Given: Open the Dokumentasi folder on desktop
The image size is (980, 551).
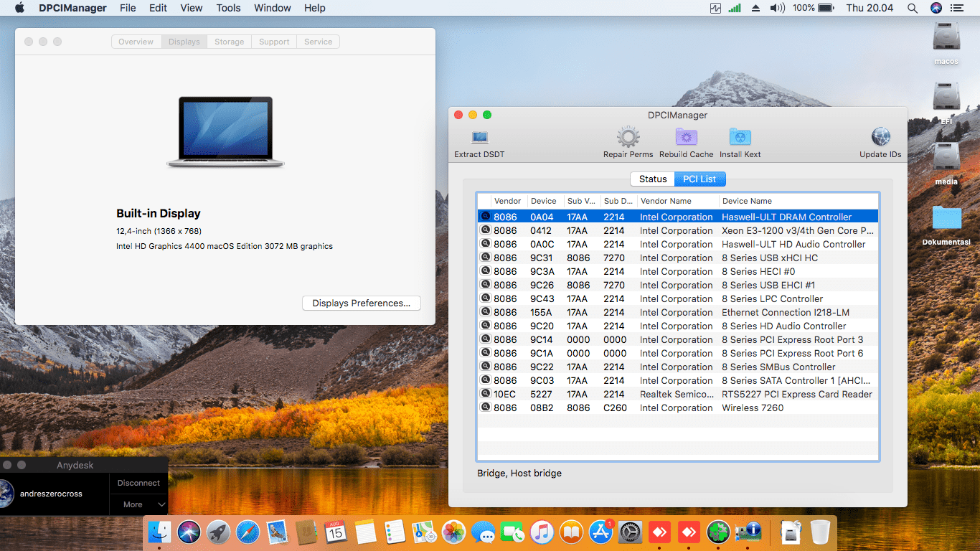Looking at the screenshot, I should (946, 219).
